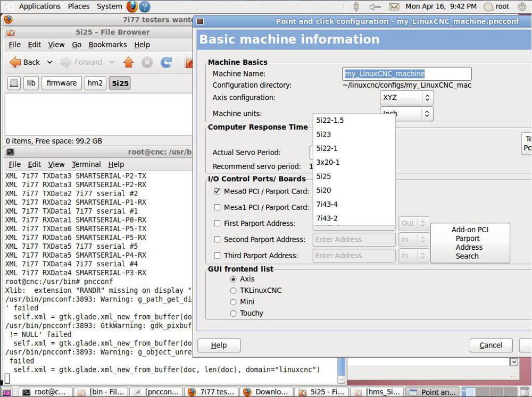Choose 5i22-1 from board list

tap(354, 148)
